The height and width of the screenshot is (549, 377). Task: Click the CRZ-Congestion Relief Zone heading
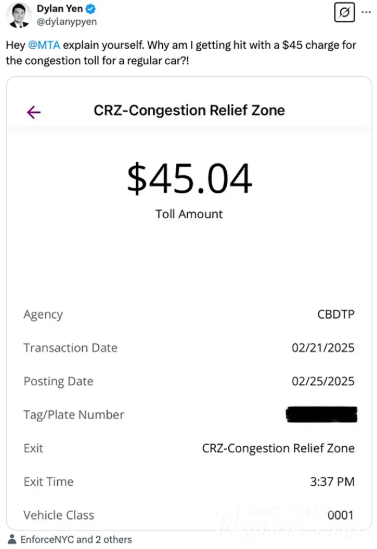(x=189, y=110)
